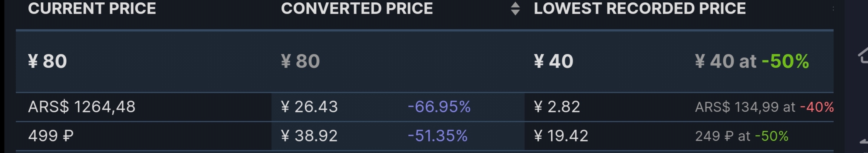Click the ¥ 40 lowest recorded price
This screenshot has height=153, width=868.
tap(553, 61)
